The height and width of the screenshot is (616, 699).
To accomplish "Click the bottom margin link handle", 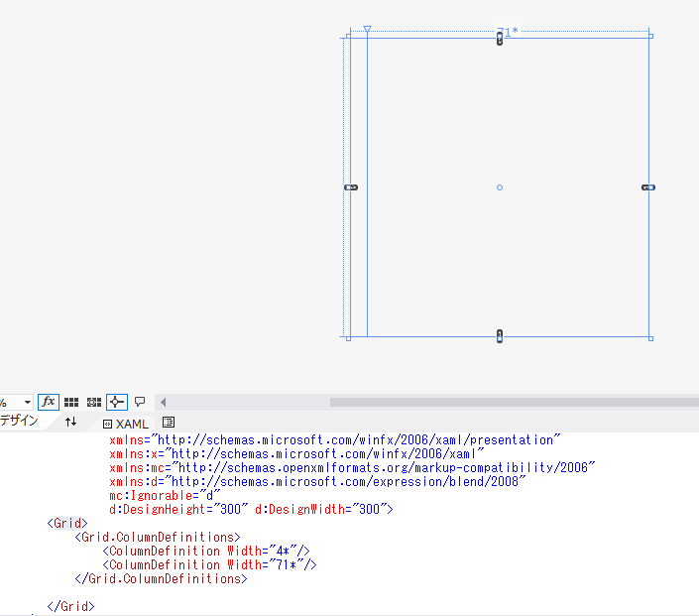I will point(500,336).
